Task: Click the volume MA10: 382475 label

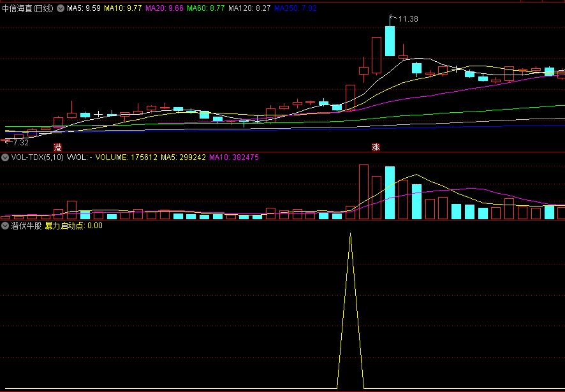Action: 234,157
